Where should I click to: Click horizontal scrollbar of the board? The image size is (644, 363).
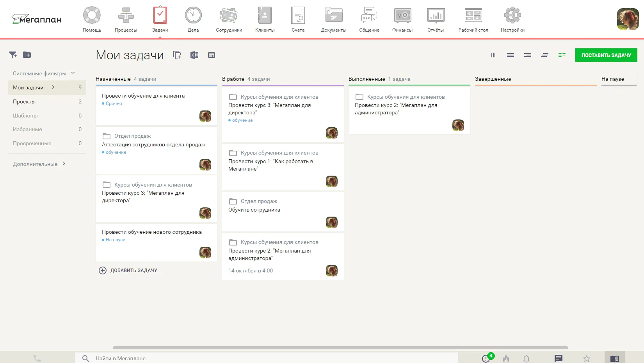pos(340,348)
